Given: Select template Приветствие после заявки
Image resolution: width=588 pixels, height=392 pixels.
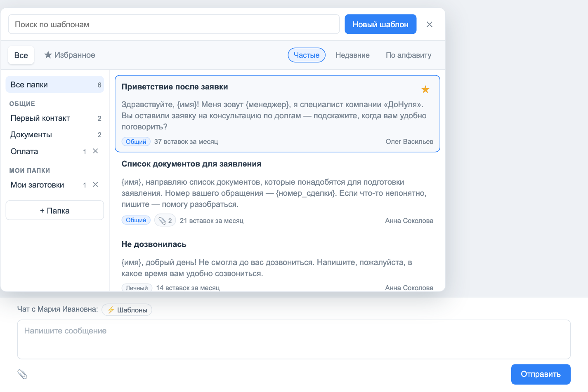Looking at the screenshot, I should (x=277, y=114).
